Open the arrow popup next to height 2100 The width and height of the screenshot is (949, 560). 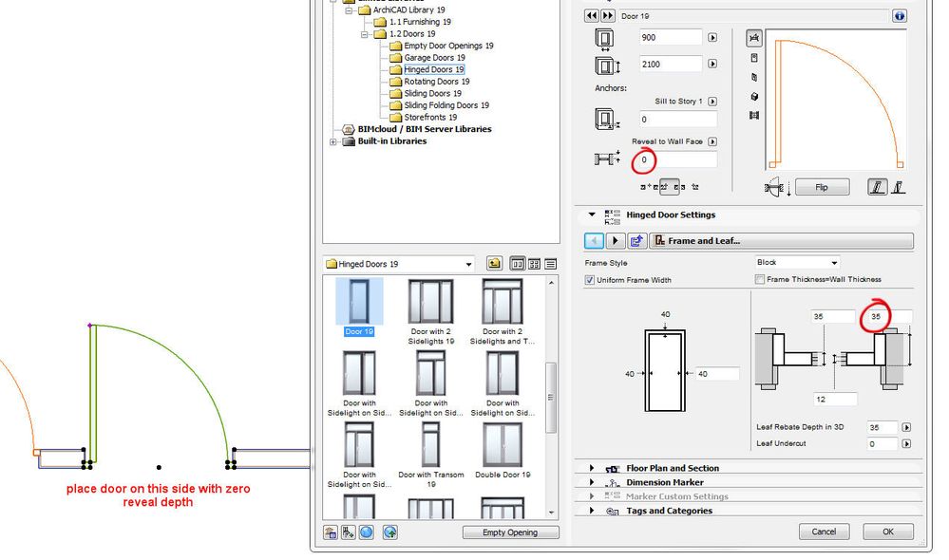pos(712,64)
